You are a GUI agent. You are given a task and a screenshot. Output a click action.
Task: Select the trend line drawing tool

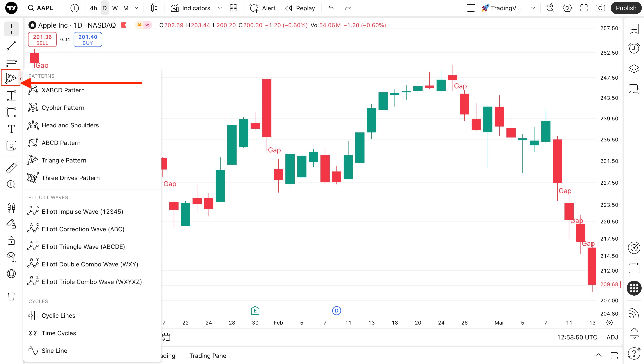pos(11,46)
